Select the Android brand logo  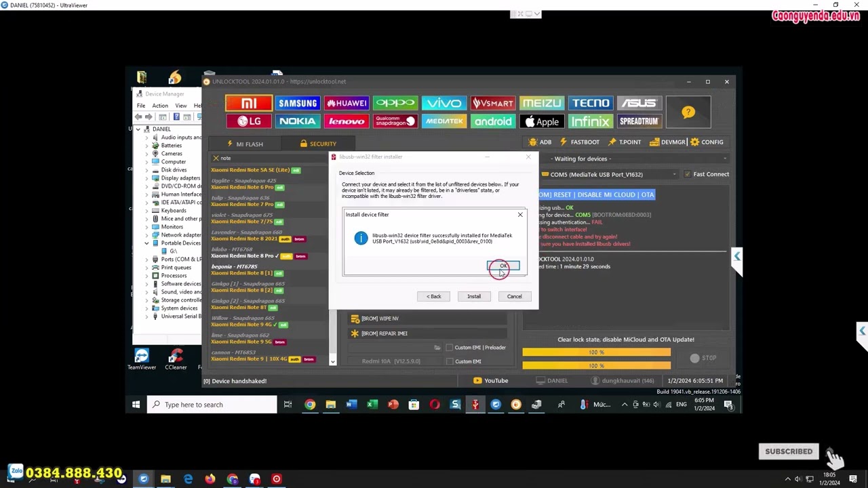coord(493,121)
